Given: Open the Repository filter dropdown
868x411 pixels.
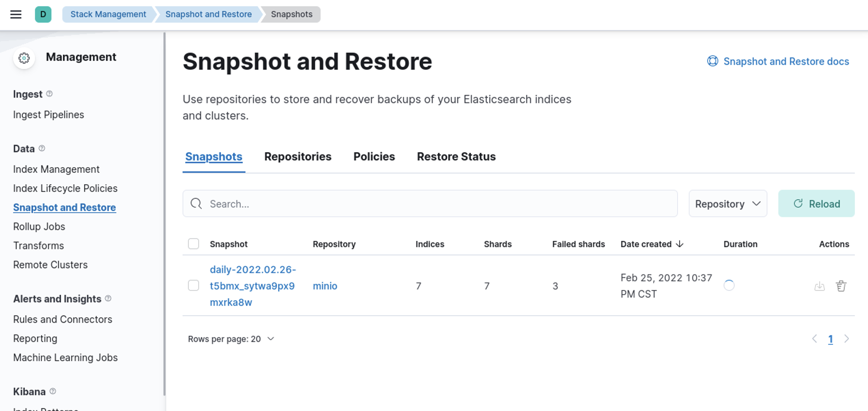Looking at the screenshot, I should [728, 204].
